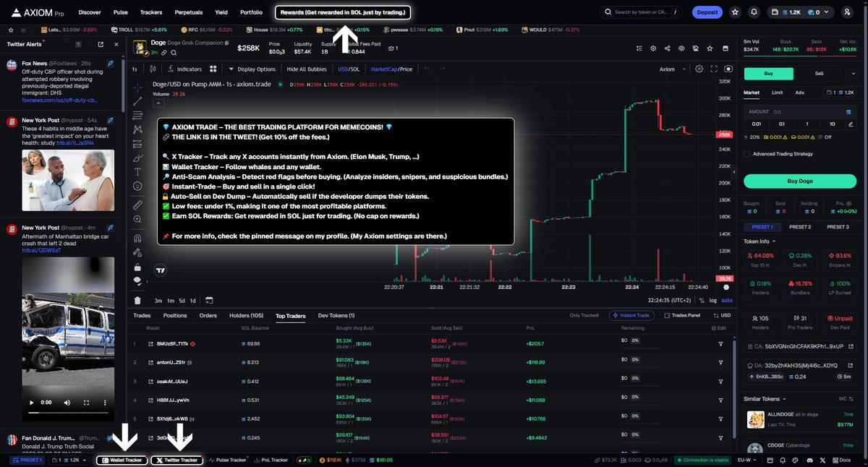Viewport: 868px width, 467px height.
Task: Open chart settings gear
Action: coord(699,69)
